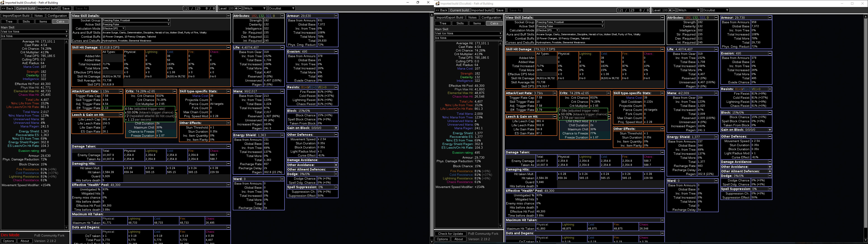Click the red Dev Mode label

pyautogui.click(x=10, y=235)
